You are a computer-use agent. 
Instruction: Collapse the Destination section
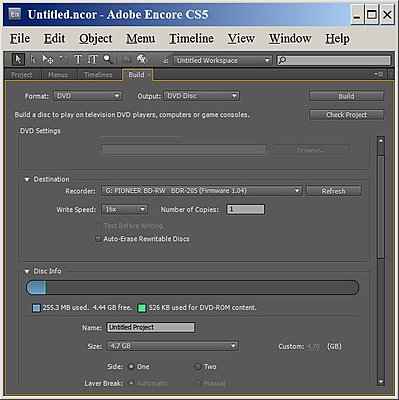point(27,180)
